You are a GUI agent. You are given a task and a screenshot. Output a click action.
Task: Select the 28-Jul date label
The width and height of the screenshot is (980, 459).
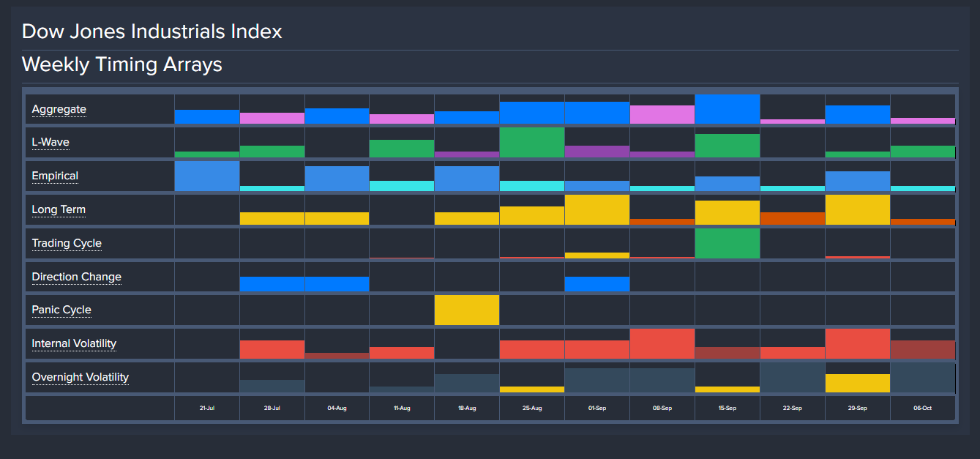(272, 408)
